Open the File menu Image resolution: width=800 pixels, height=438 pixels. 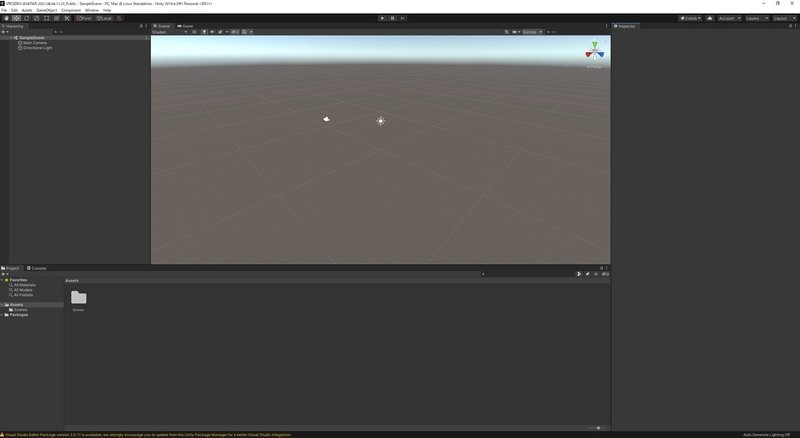(4, 10)
